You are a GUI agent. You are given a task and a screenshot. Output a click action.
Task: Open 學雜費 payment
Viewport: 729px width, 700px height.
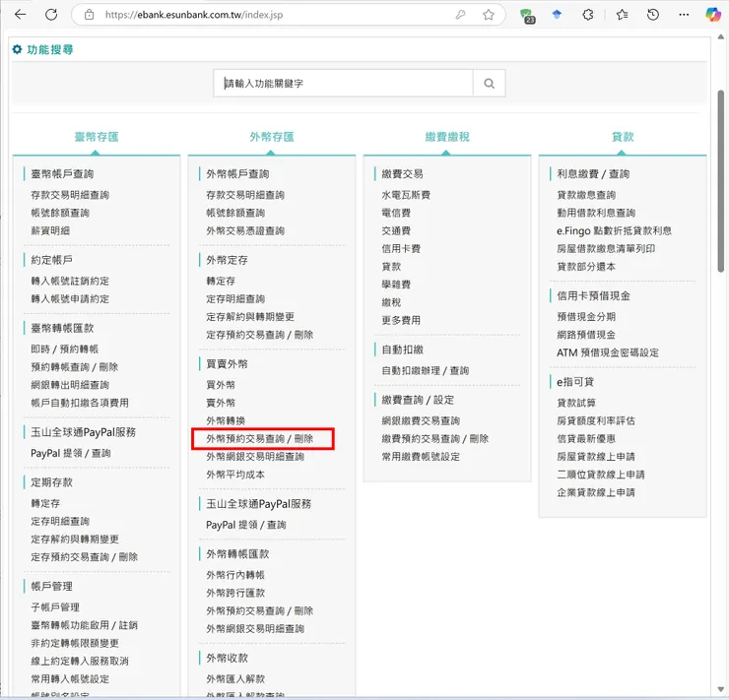click(396, 285)
